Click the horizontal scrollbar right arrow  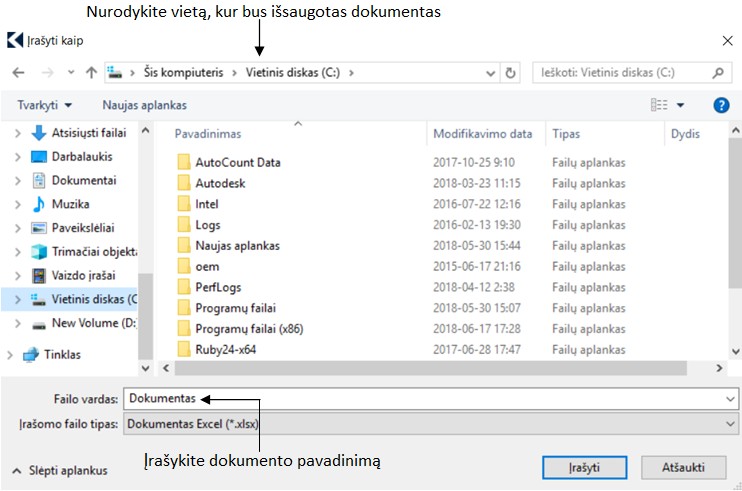pyautogui.click(x=719, y=368)
